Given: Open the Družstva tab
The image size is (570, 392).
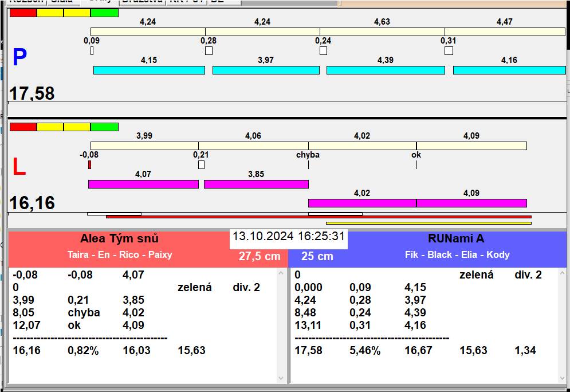Looking at the screenshot, I should 142,2.
